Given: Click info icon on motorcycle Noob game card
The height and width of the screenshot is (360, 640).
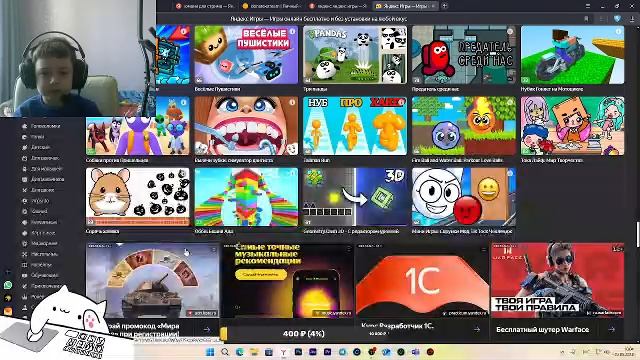Looking at the screenshot, I should click(618, 31).
